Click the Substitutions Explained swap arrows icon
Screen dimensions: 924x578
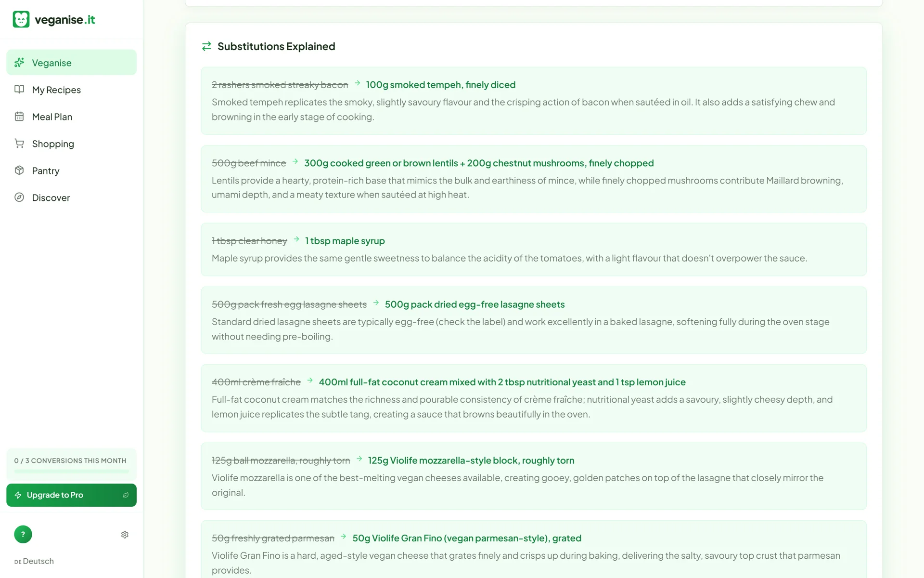click(206, 46)
